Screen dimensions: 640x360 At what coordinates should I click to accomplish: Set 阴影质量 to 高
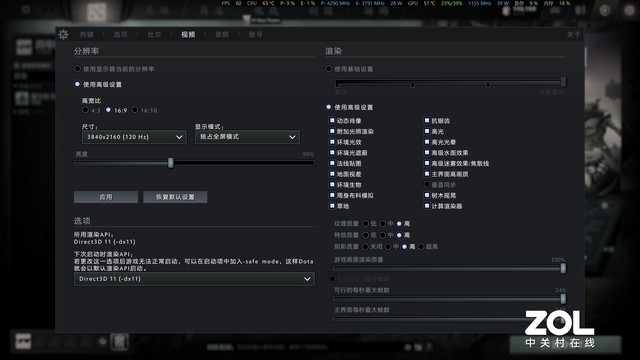404,247
